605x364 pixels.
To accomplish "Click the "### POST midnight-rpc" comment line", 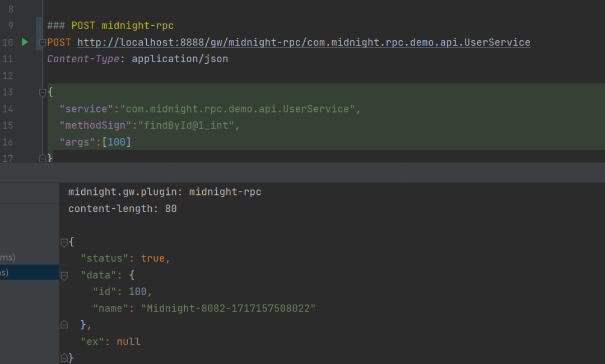I will click(x=110, y=26).
